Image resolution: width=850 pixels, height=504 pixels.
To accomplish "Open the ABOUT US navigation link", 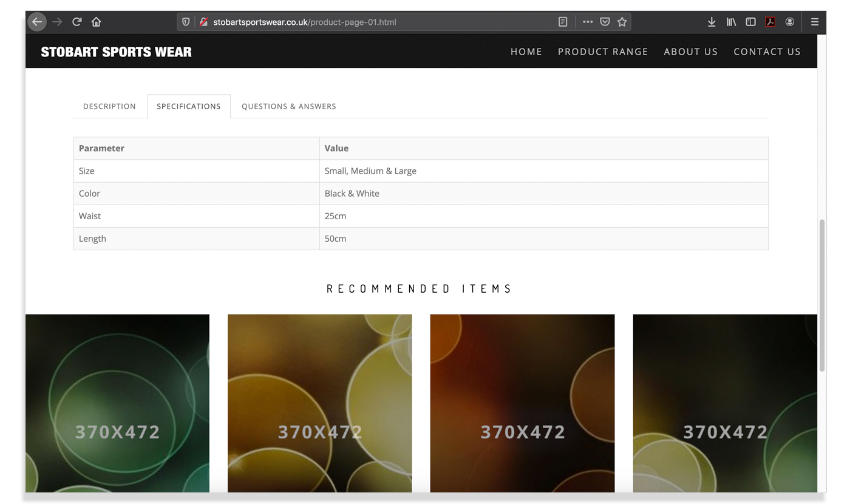I will pos(691,52).
